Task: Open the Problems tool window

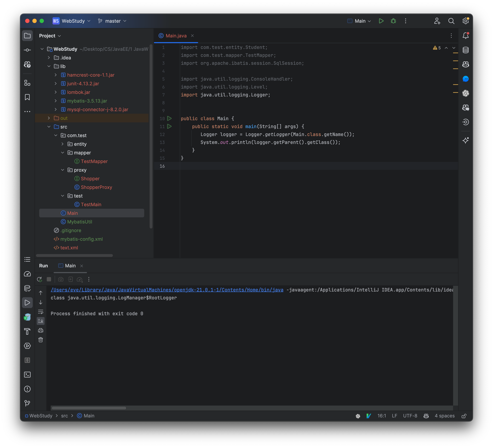Action: (x=27, y=389)
